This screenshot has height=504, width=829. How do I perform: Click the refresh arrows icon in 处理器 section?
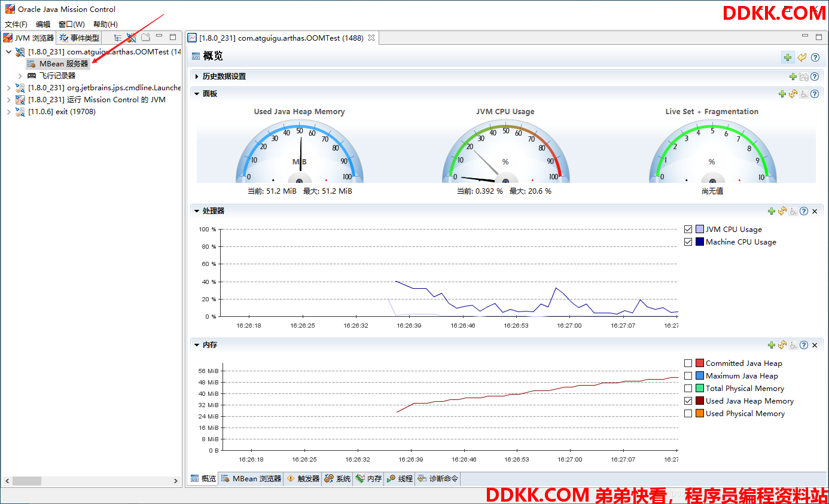[782, 211]
